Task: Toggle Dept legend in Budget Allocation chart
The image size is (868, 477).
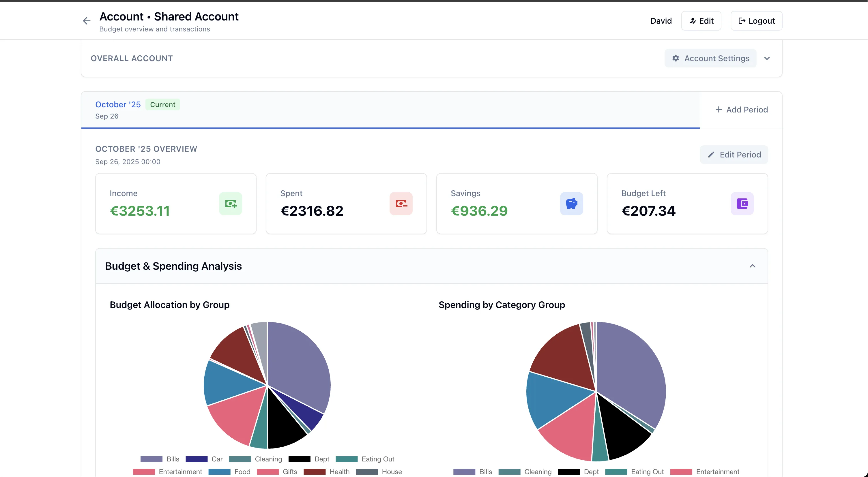Action: point(309,459)
